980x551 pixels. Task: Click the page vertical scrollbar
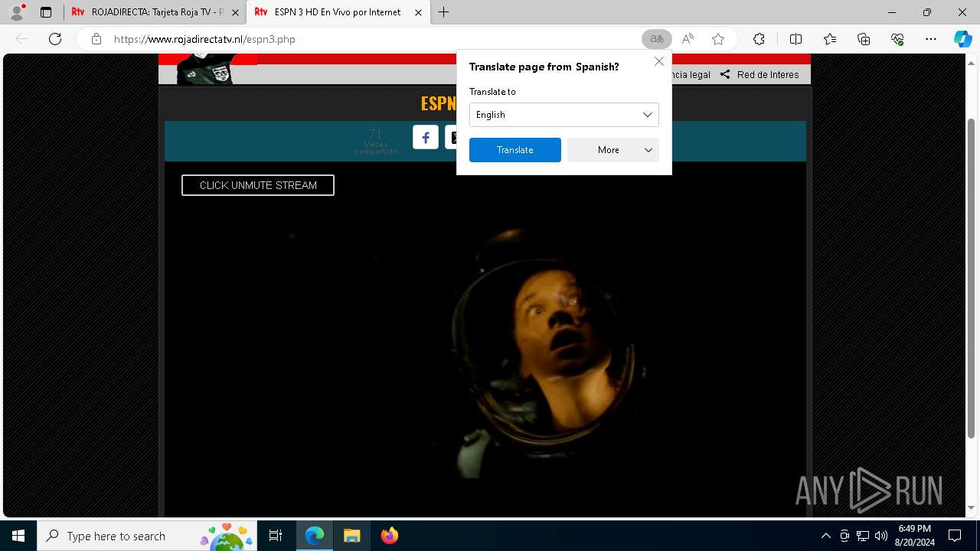pos(972,279)
